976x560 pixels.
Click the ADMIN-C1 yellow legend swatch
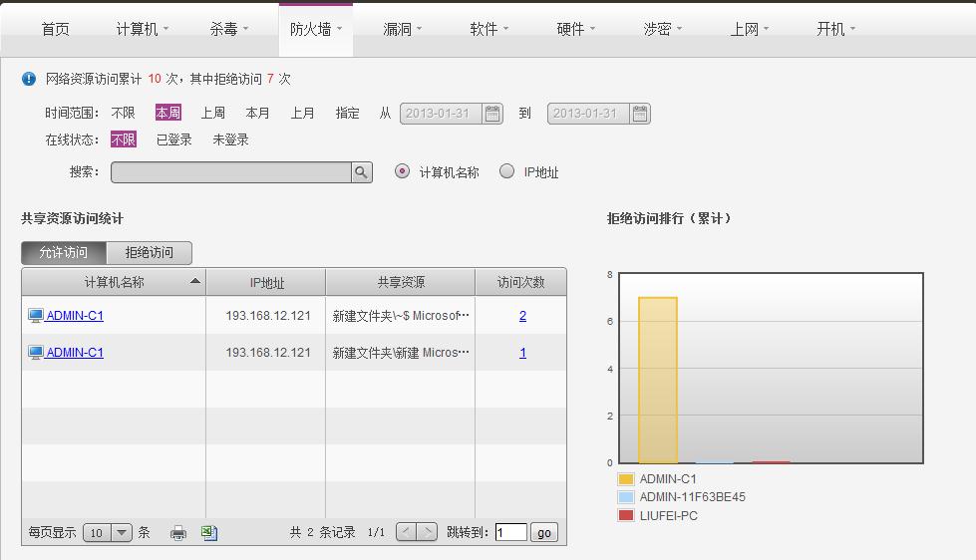[625, 479]
